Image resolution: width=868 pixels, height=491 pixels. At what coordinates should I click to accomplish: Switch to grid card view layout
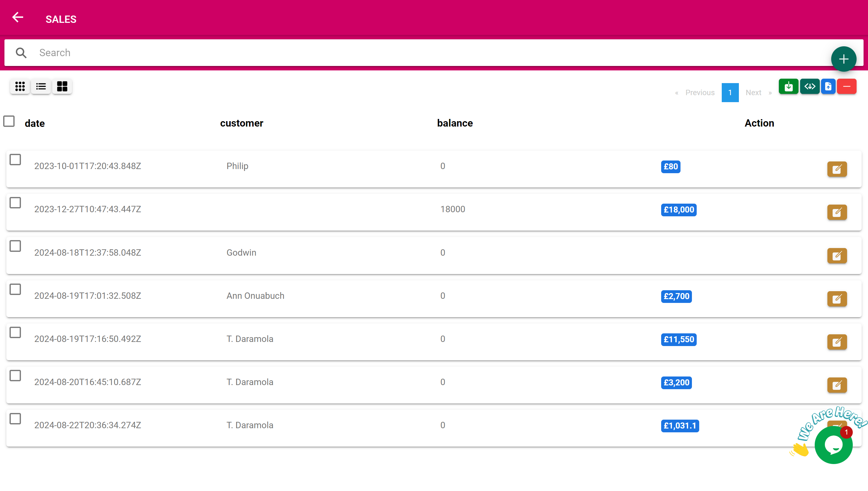[x=62, y=86]
